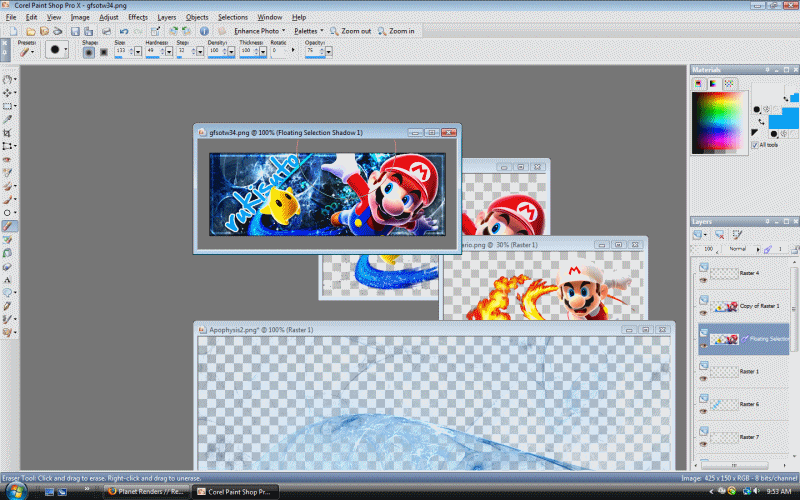Click the Undo arrow in toolbar
Viewport: 800px width, 500px height.
pyautogui.click(x=123, y=31)
